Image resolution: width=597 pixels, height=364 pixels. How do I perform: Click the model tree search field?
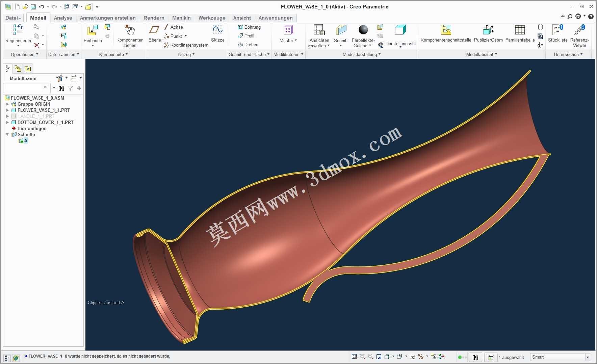click(x=26, y=88)
